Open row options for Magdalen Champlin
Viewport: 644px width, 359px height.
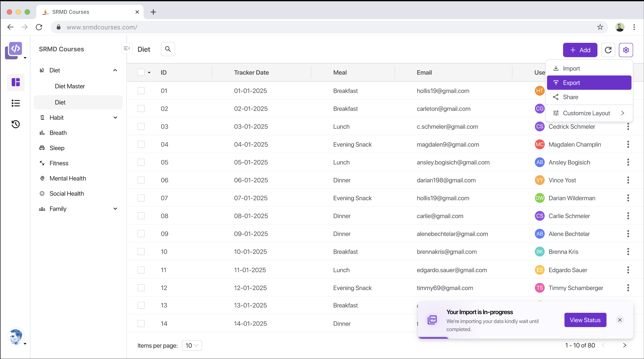[628, 144]
